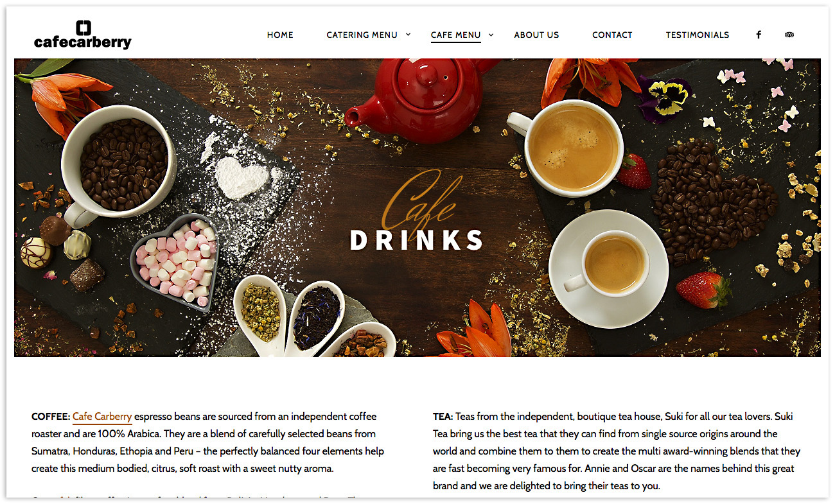Click the bold TEA: heading
Viewport: 835px width, 504px height.
click(x=443, y=417)
